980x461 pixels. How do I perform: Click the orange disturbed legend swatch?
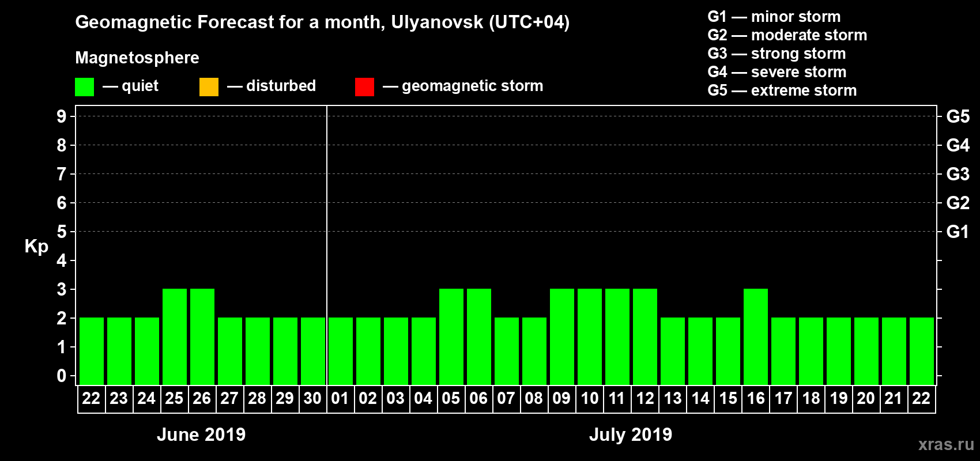209,87
